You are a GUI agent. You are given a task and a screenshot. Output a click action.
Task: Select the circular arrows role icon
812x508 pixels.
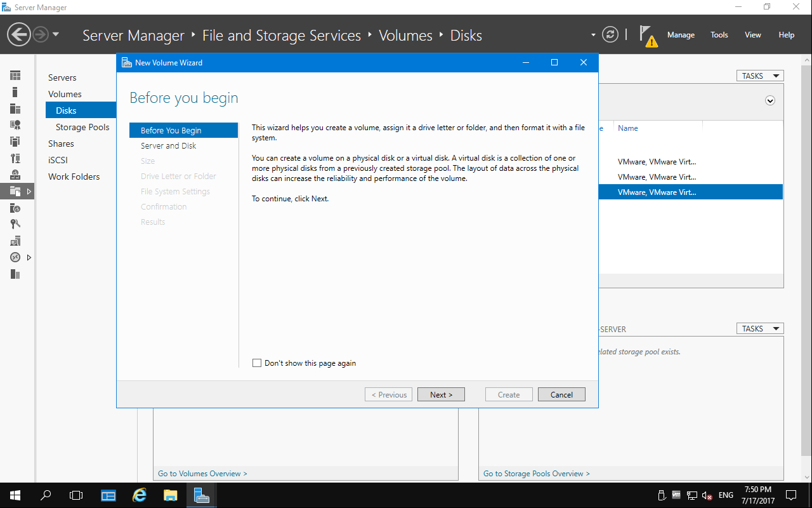(15, 257)
